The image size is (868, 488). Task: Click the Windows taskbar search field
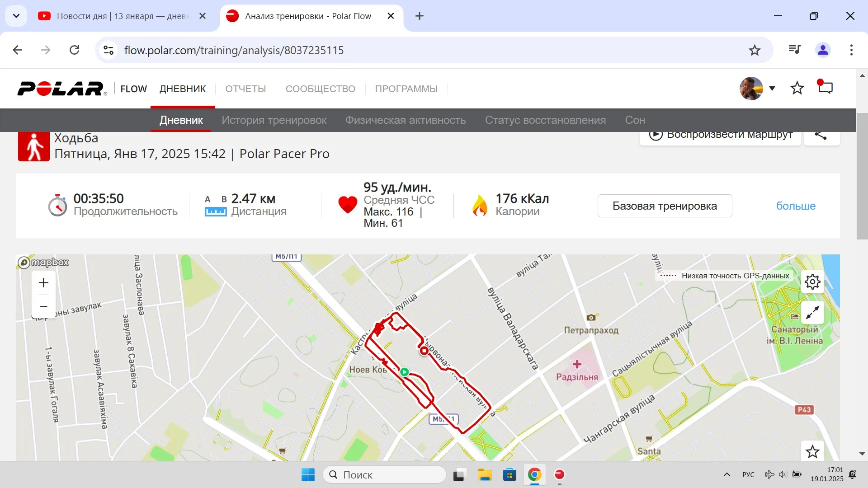coord(384,475)
